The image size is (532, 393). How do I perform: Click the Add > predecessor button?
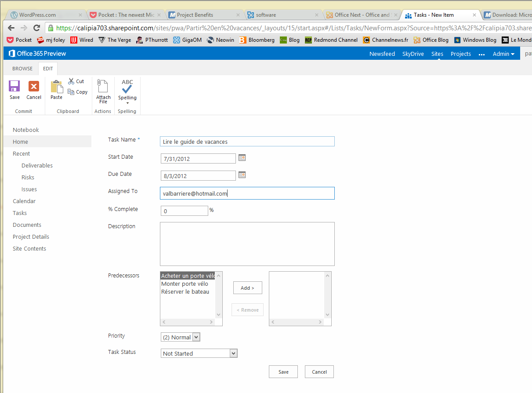(247, 288)
